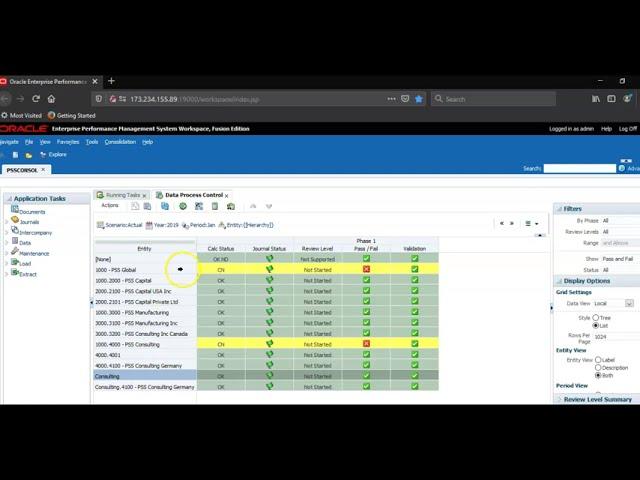This screenshot has width=640, height=480.
Task: Go to next page with double right arrows
Action: pyautogui.click(x=511, y=223)
